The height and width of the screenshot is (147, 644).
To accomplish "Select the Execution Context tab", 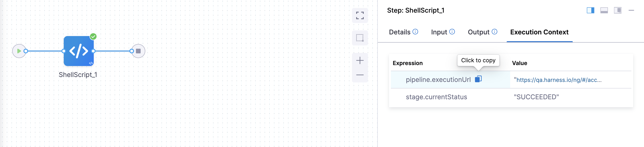I will (539, 32).
